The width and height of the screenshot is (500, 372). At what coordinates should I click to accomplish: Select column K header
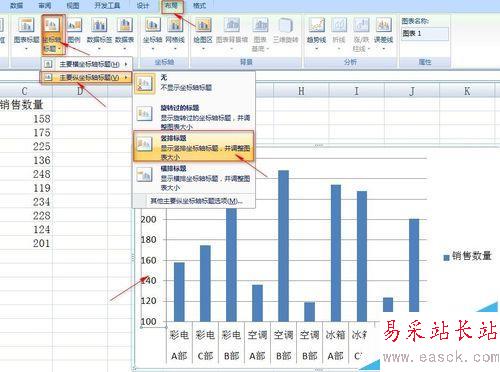[467, 91]
